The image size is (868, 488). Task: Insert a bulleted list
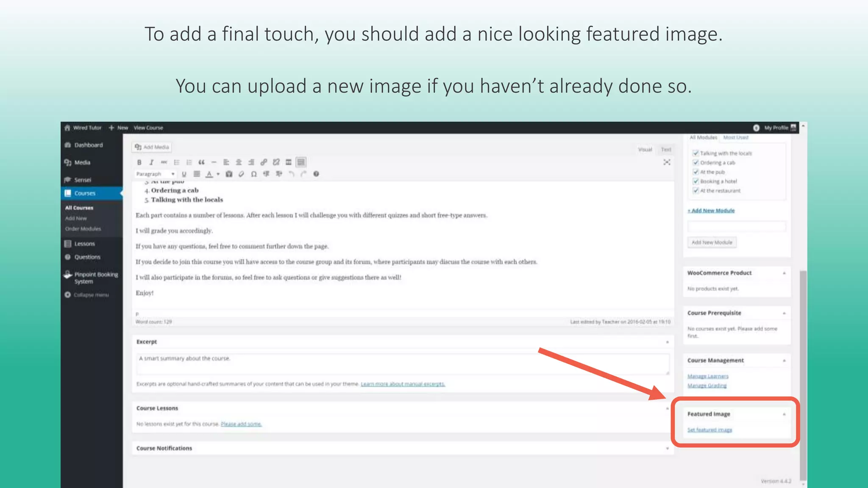click(x=176, y=162)
